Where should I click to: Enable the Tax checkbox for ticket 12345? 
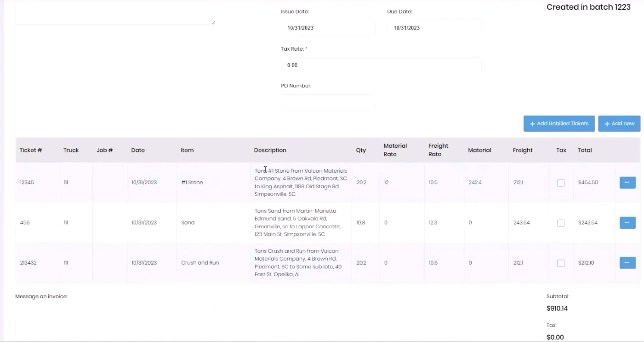click(560, 182)
